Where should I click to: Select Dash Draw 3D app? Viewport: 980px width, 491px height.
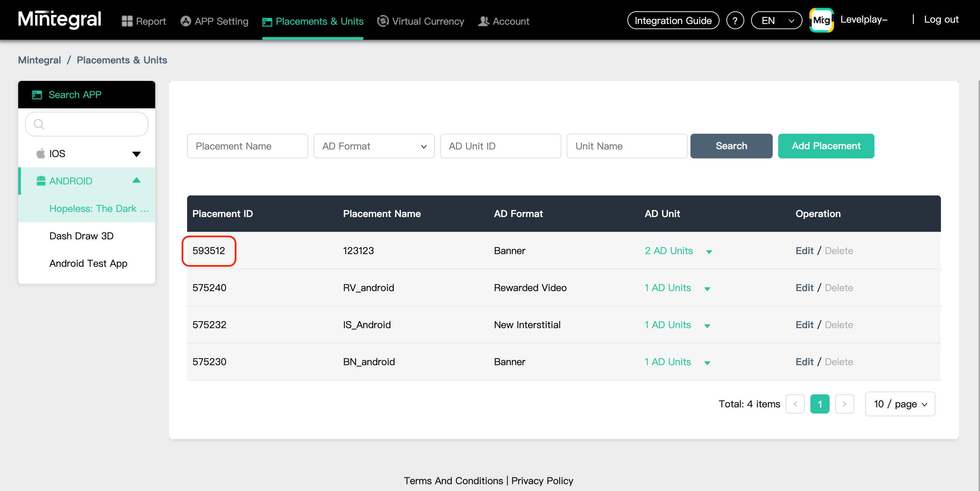(x=82, y=236)
